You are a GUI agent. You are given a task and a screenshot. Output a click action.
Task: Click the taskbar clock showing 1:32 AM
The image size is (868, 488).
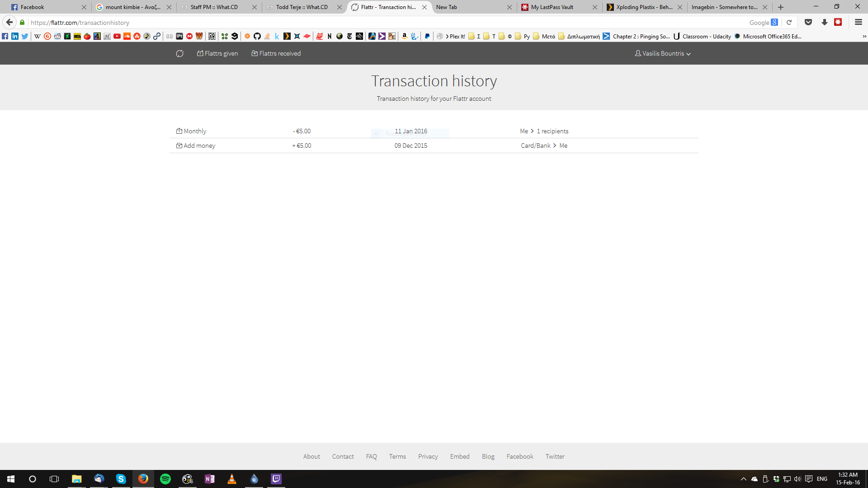click(x=848, y=479)
